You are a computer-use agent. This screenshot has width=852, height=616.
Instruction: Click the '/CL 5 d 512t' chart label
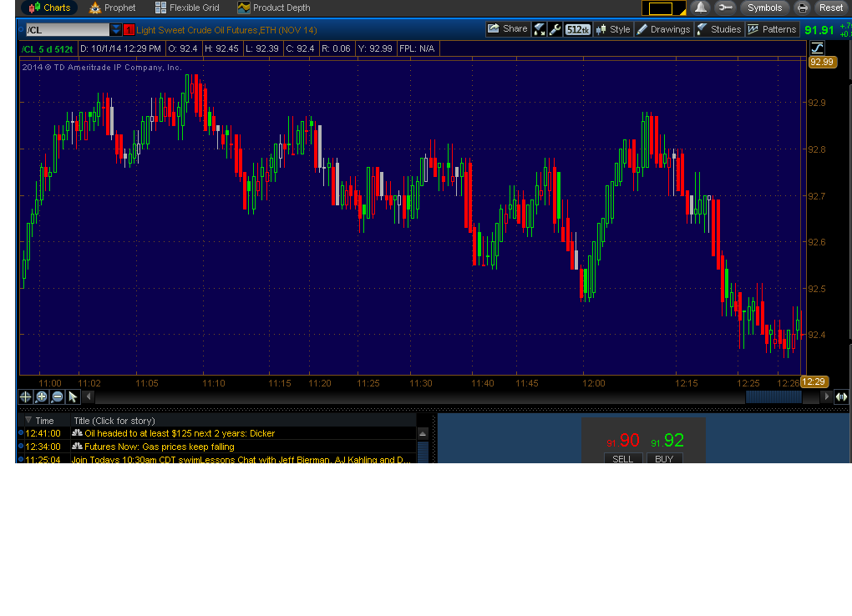pyautogui.click(x=48, y=49)
